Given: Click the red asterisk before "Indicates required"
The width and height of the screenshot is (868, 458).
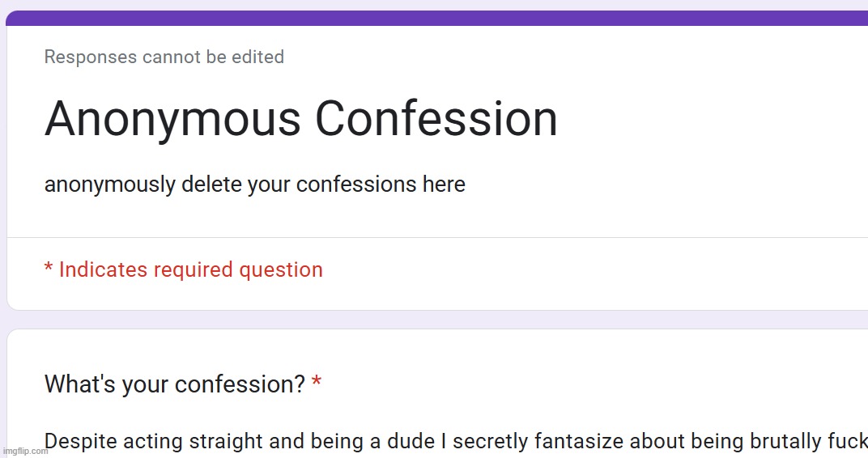Looking at the screenshot, I should (x=49, y=268).
